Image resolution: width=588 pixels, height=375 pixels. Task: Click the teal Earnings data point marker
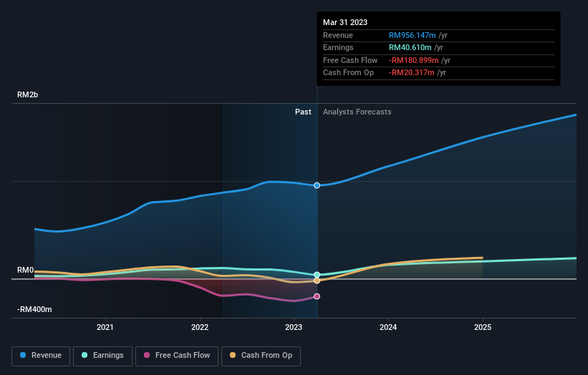coord(317,275)
